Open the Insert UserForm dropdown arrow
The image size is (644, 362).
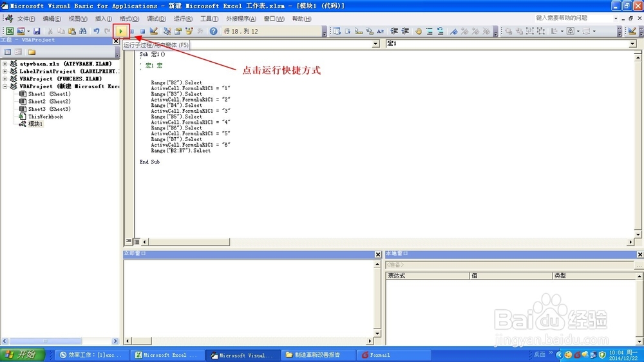28,31
